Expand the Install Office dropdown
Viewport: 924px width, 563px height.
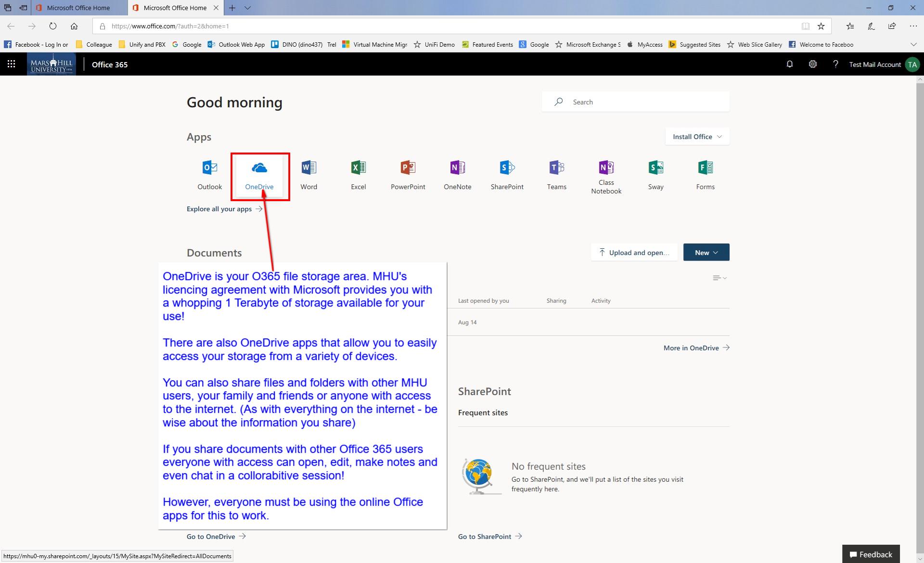pyautogui.click(x=697, y=136)
